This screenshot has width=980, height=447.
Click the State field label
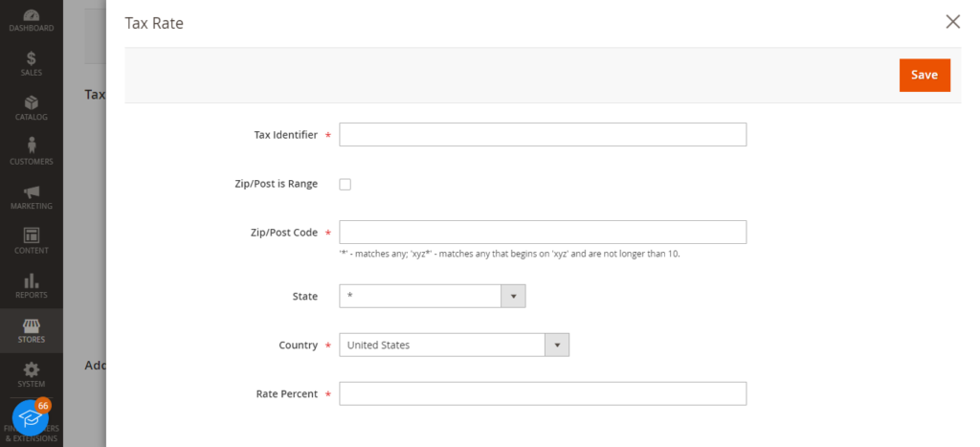305,297
